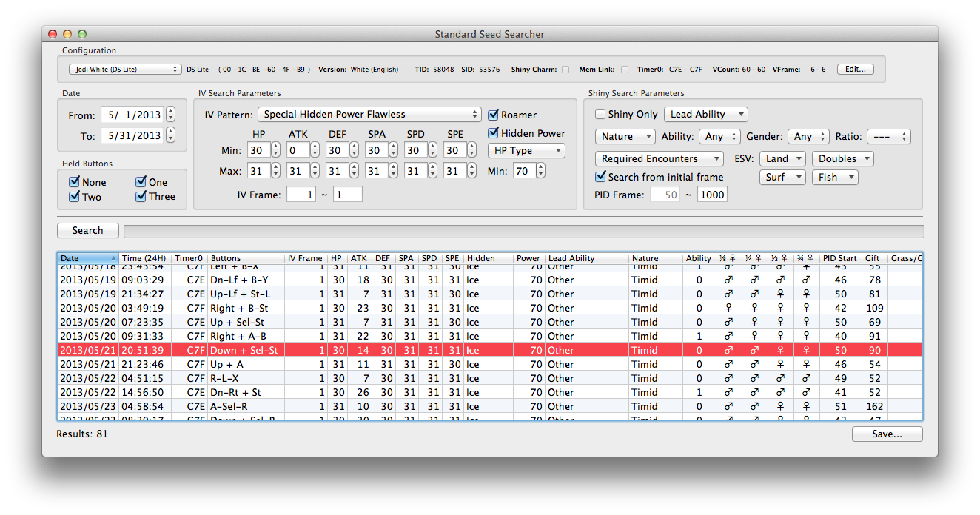Click the Save... button

(887, 434)
